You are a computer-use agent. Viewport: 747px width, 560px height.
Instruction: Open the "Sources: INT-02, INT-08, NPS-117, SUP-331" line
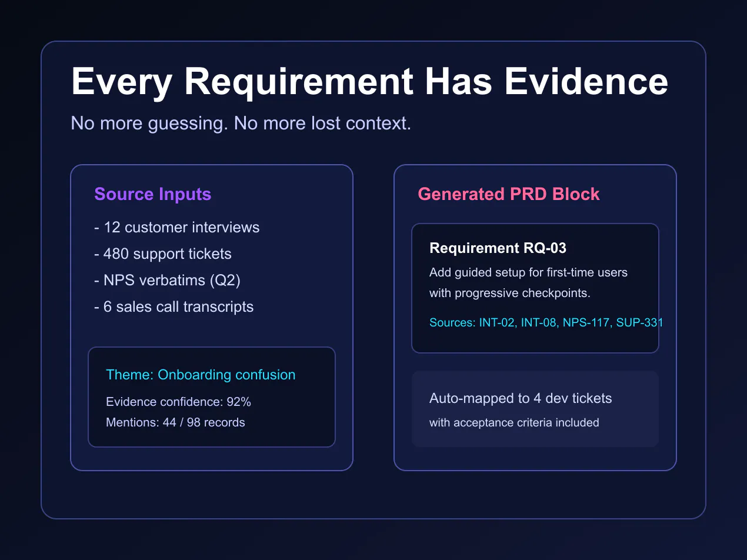point(546,322)
